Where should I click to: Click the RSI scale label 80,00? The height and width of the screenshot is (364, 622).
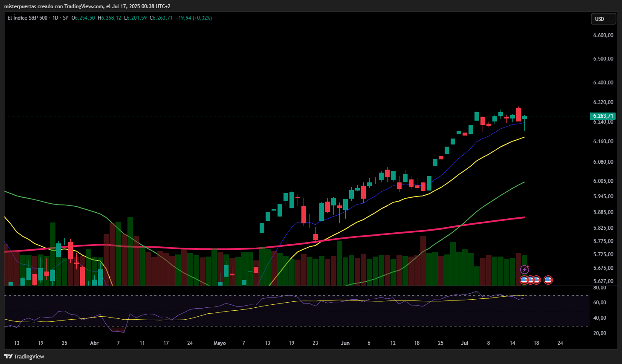tap(600, 288)
